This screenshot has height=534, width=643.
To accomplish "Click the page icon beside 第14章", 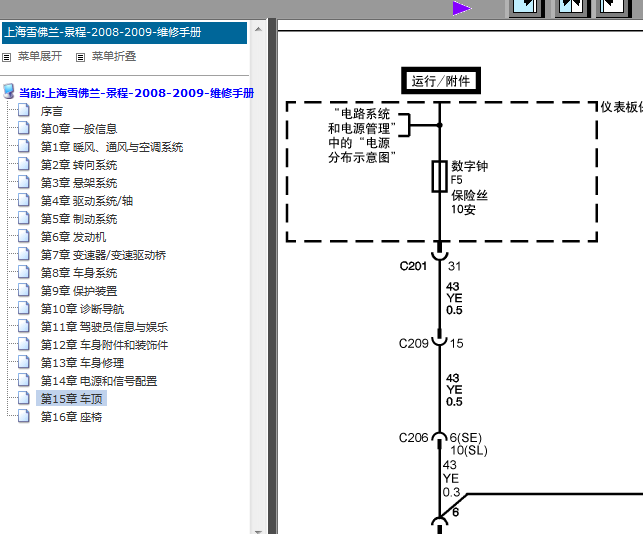I will [x=24, y=380].
